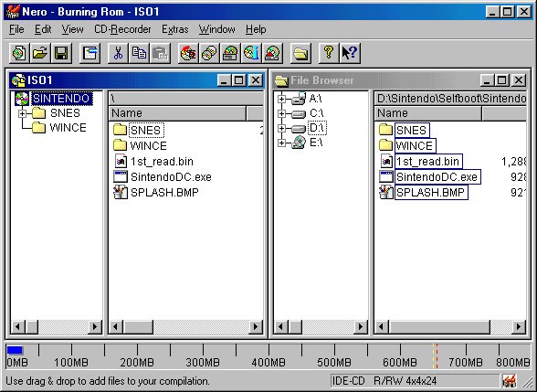This screenshot has height=392, width=537.
Task: Click the File Browser path field D:\Sintendo\Selfboot
Action: click(450, 99)
